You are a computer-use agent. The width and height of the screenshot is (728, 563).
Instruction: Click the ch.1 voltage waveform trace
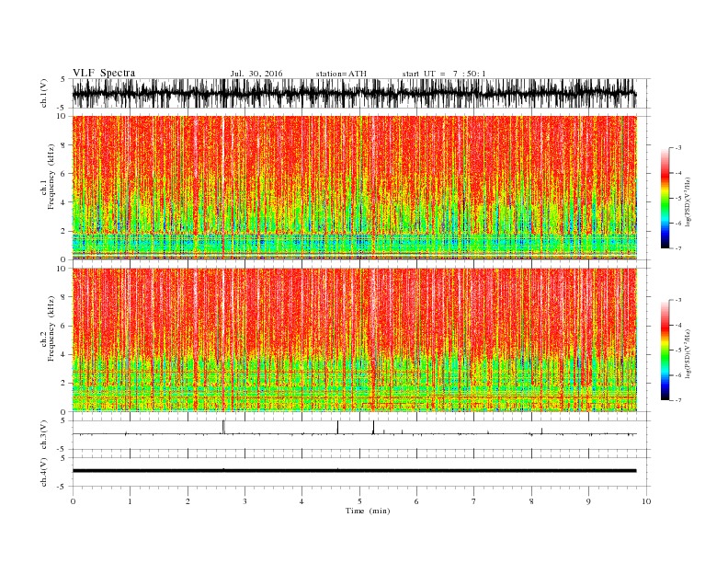(x=354, y=93)
